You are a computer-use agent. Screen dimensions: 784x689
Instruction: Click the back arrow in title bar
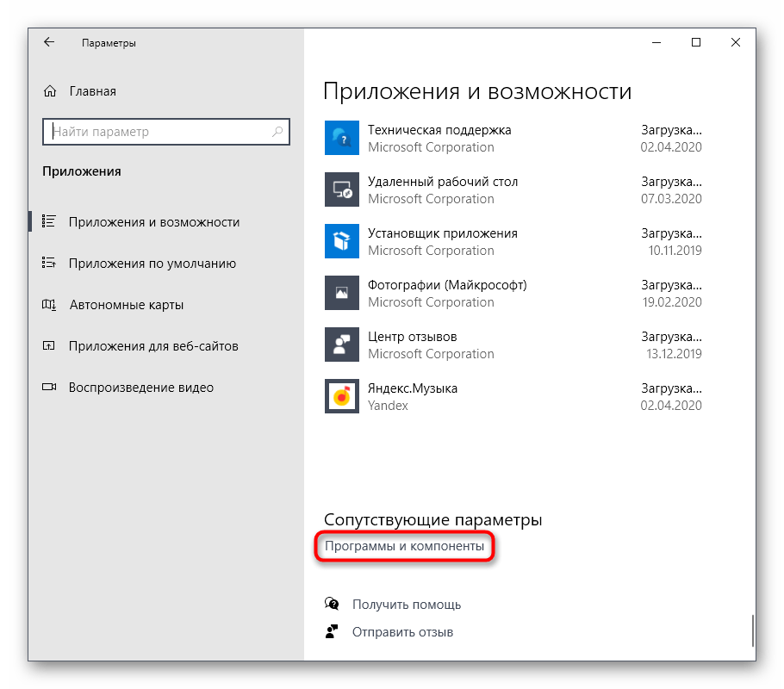(49, 42)
